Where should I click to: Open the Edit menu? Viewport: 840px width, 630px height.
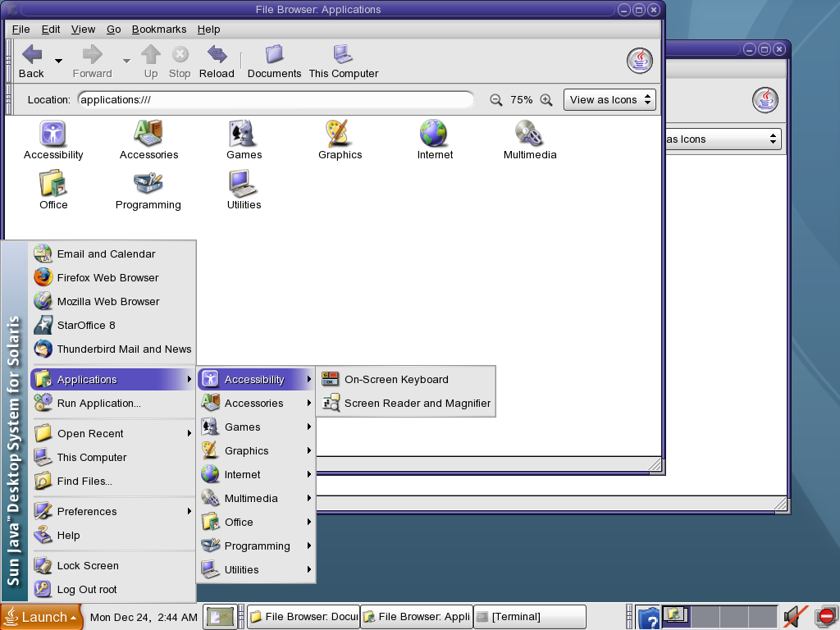coord(51,30)
